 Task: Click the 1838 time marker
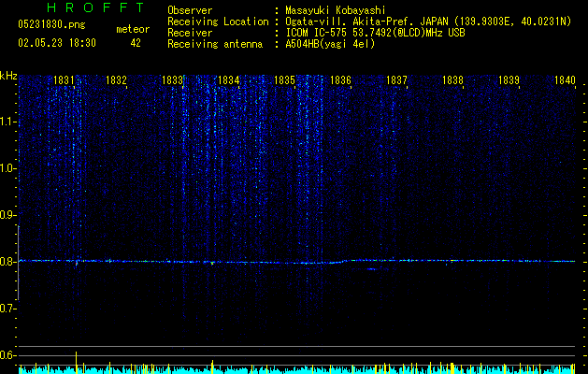click(453, 80)
